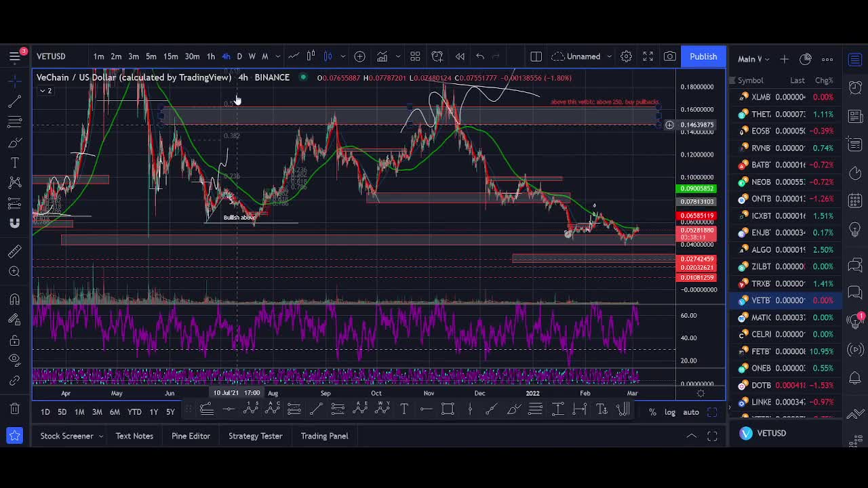The width and height of the screenshot is (868, 488).
Task: Toggle hide all drawings eye icon
Action: click(x=14, y=360)
